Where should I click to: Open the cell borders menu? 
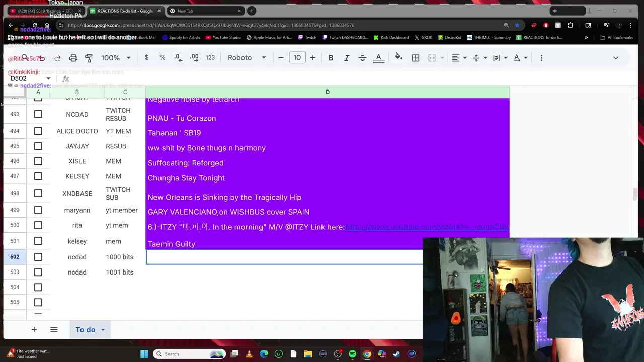coord(416,58)
